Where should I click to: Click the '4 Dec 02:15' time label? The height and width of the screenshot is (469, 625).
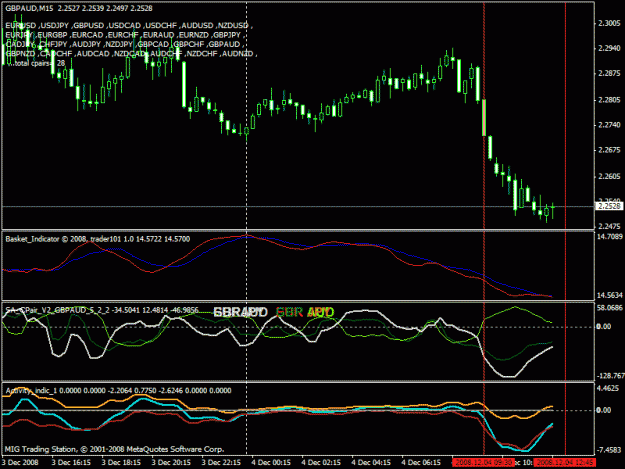point(321,463)
